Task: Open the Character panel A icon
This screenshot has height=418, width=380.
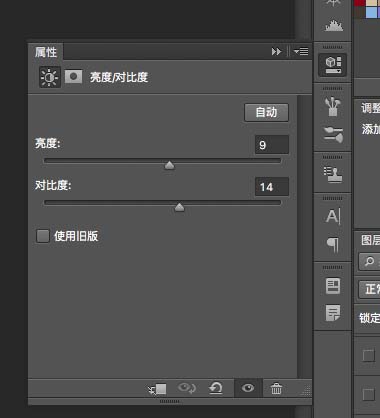Action: pyautogui.click(x=333, y=216)
